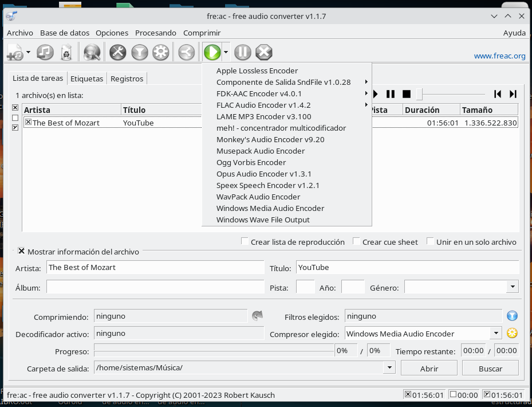532x407 pixels.
Task: Open the add files dropdown arrow
Action: 28,52
